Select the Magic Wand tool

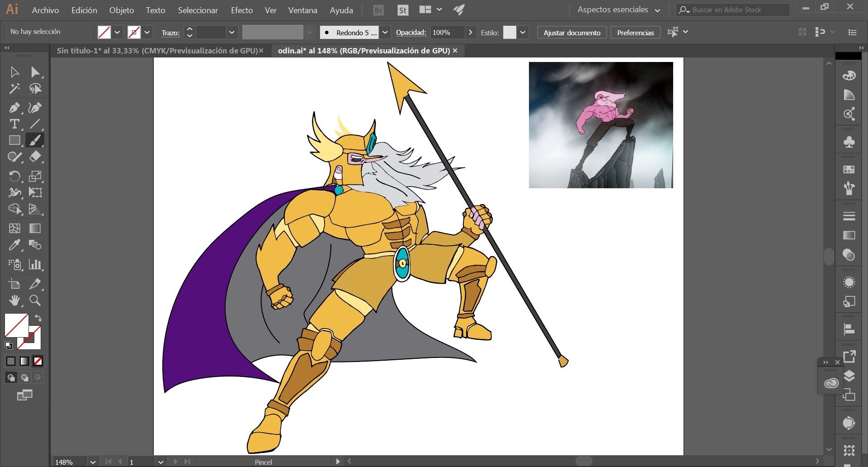click(14, 89)
